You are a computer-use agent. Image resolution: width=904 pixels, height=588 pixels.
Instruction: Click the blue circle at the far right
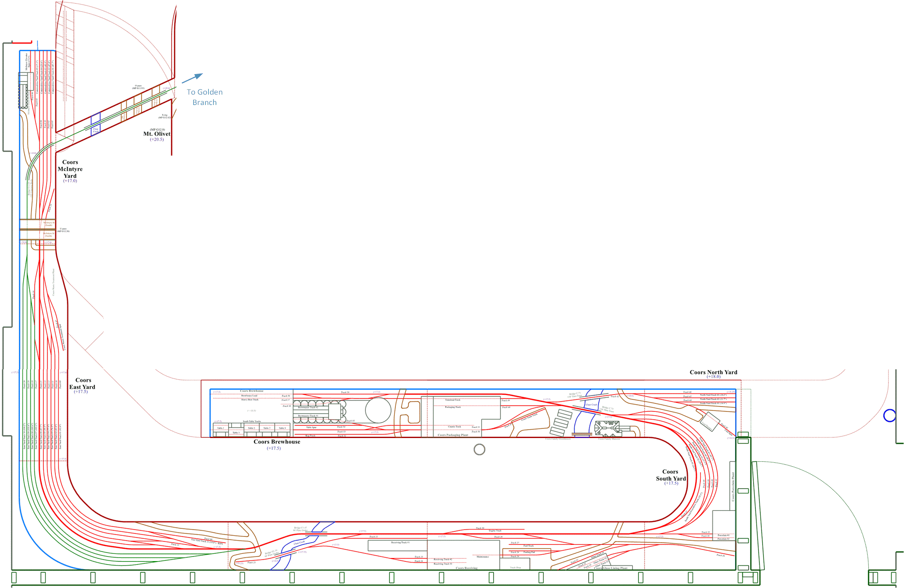pyautogui.click(x=890, y=416)
